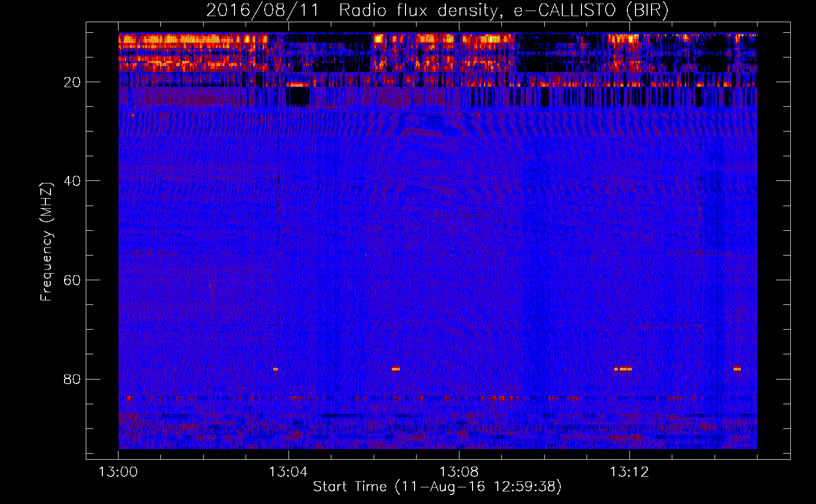
Task: Click the '13:00' time tick label
Action: 118,472
